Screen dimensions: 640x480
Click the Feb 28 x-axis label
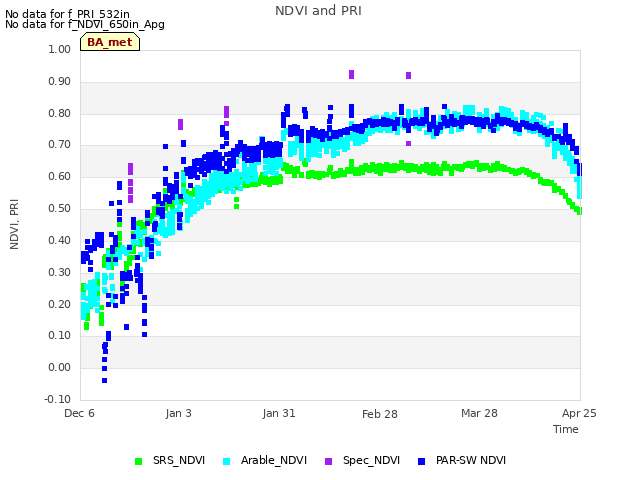(x=380, y=414)
